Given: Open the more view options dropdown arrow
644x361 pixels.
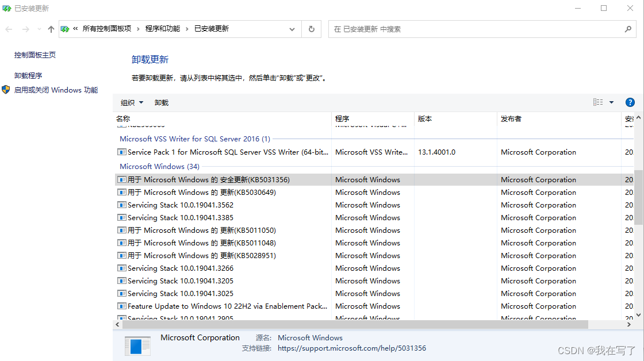Looking at the screenshot, I should click(x=612, y=102).
